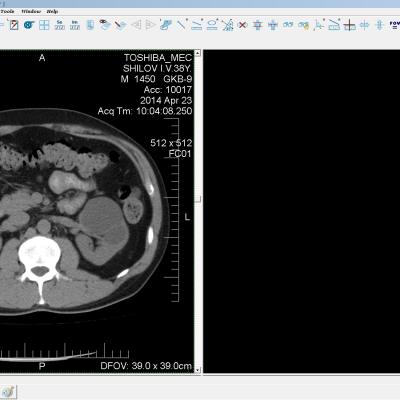Click the blue circular icon in toolbar
The width and height of the screenshot is (400, 400).
(29, 25)
